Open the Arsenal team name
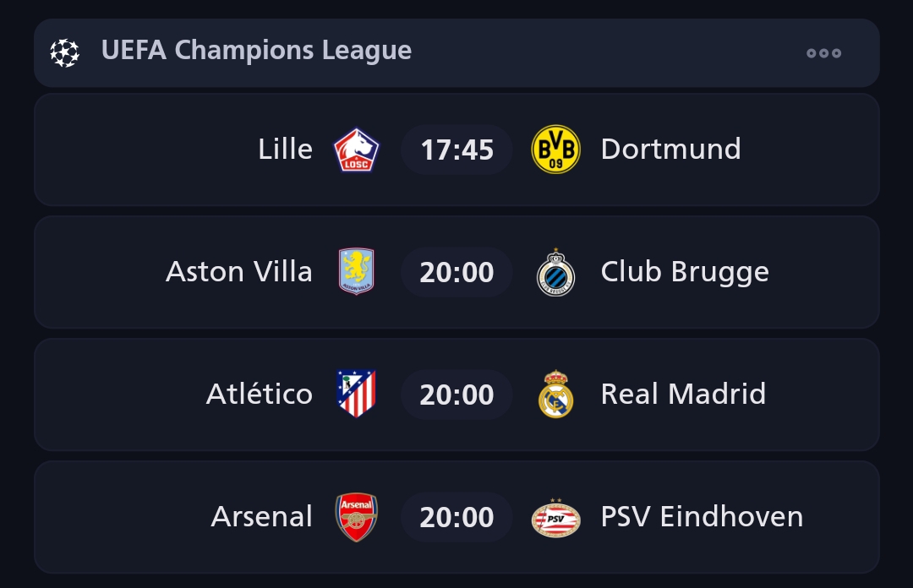Screen dimensions: 913x588 point(261,517)
